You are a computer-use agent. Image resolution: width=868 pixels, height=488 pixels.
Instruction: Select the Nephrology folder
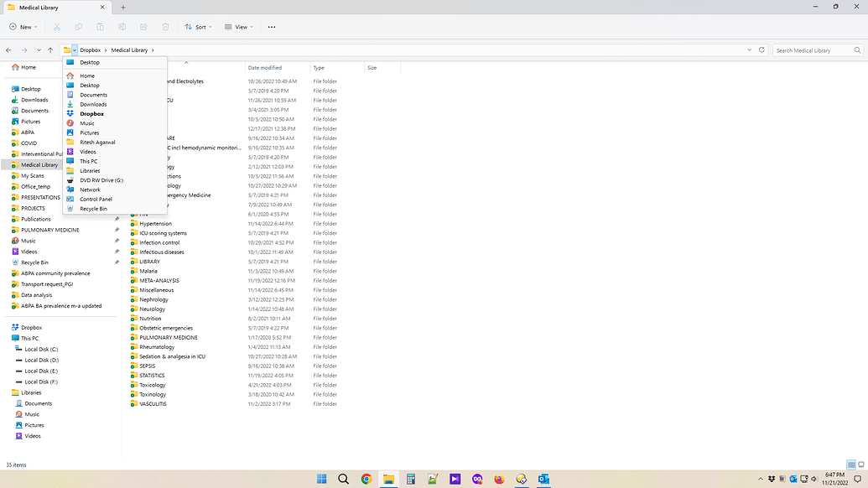pyautogui.click(x=153, y=299)
